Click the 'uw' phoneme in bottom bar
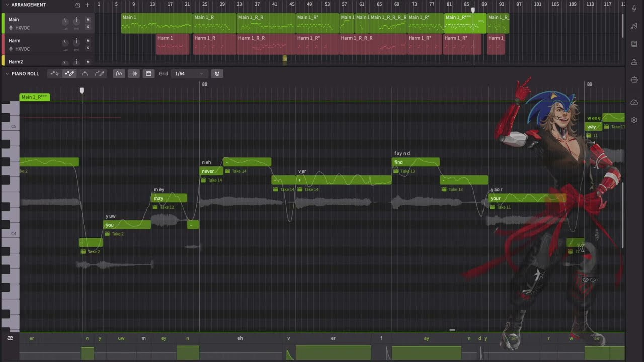The image size is (644, 362). click(x=121, y=338)
